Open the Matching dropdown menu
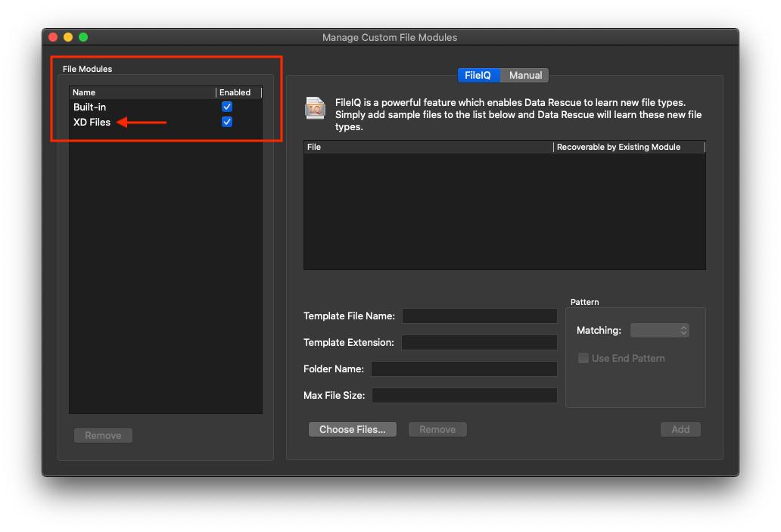The height and width of the screenshot is (532, 781). click(659, 330)
